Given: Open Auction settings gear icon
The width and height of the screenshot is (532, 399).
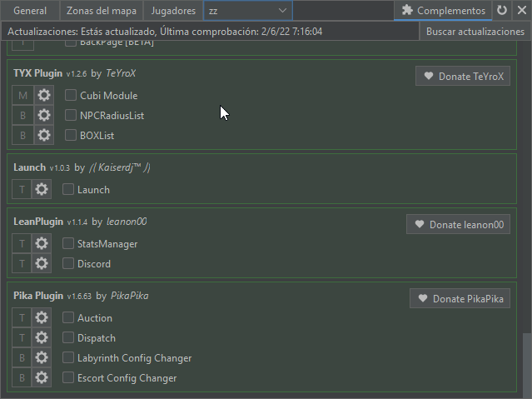Looking at the screenshot, I should (x=42, y=318).
